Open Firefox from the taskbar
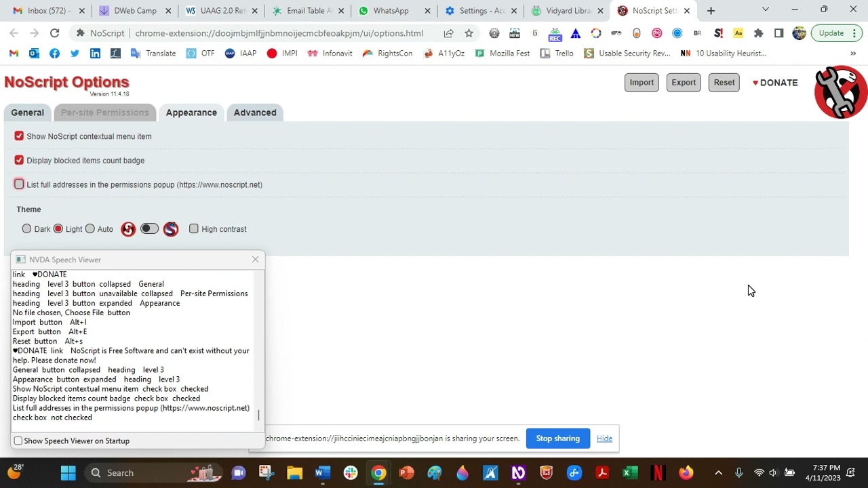 click(686, 473)
